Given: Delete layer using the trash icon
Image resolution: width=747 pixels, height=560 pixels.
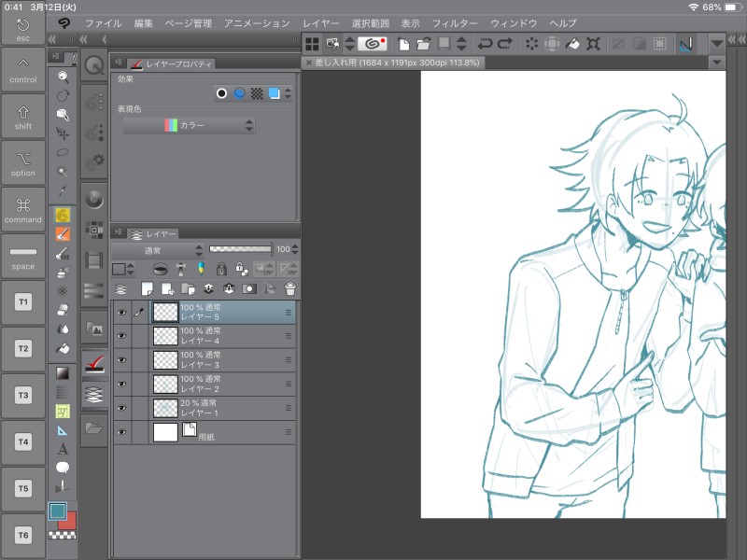Looking at the screenshot, I should pyautogui.click(x=290, y=289).
